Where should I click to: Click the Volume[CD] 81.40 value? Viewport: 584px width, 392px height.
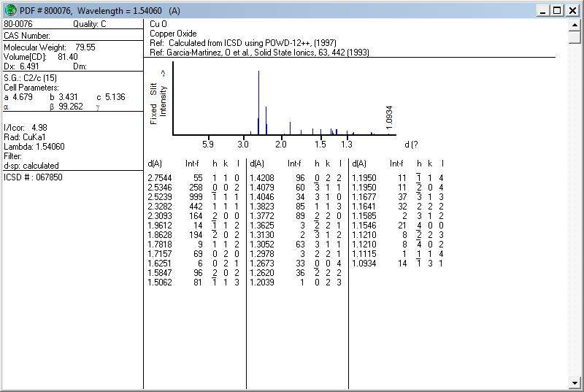[x=68, y=57]
